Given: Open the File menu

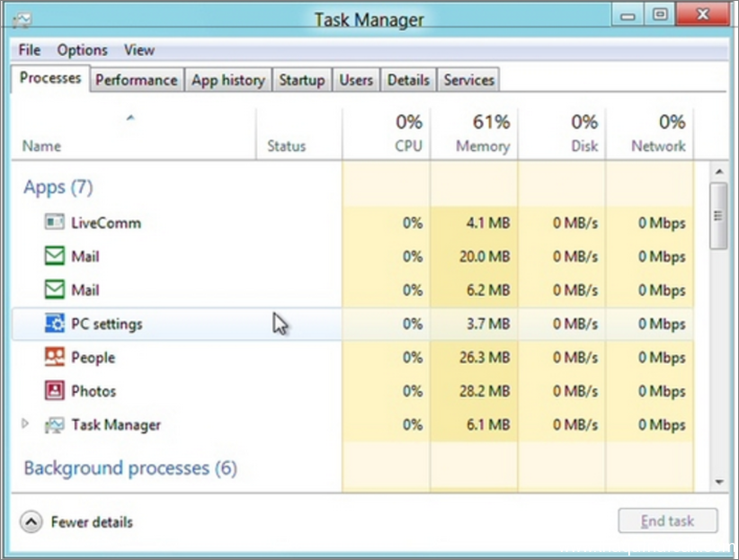Looking at the screenshot, I should click(30, 50).
